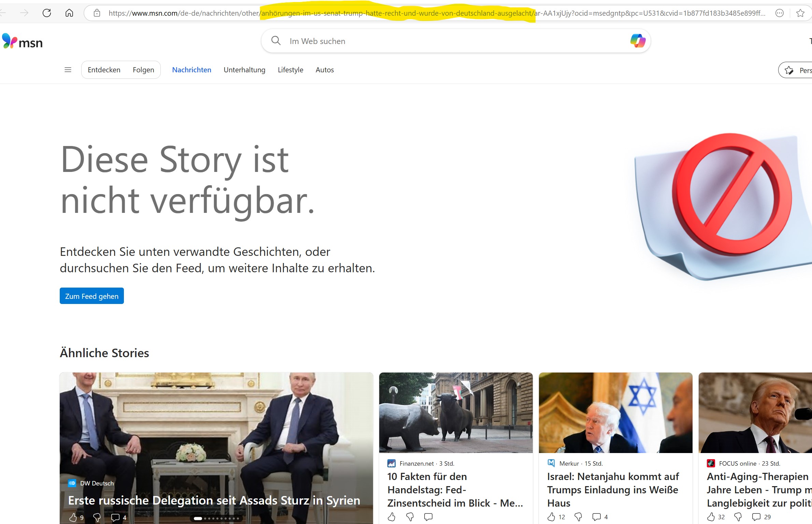Open the Autos section
This screenshot has height=524, width=812.
click(x=325, y=70)
